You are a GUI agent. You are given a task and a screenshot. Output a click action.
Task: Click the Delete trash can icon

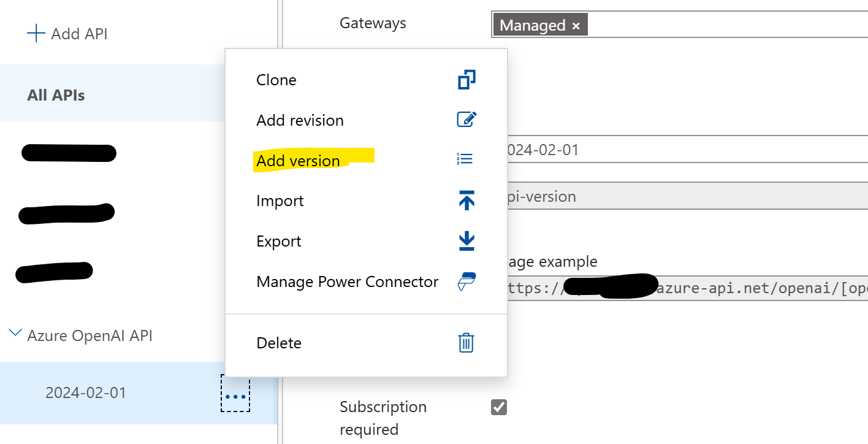tap(466, 342)
